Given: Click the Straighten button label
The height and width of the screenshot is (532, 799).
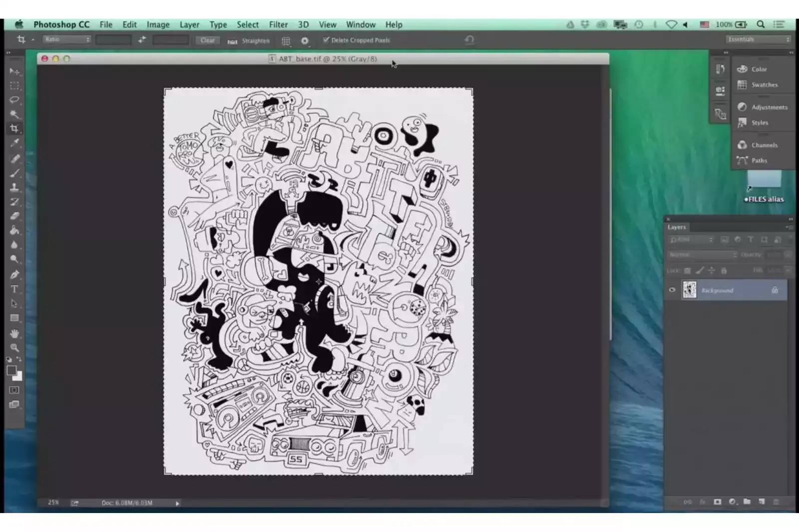Looking at the screenshot, I should [x=256, y=41].
